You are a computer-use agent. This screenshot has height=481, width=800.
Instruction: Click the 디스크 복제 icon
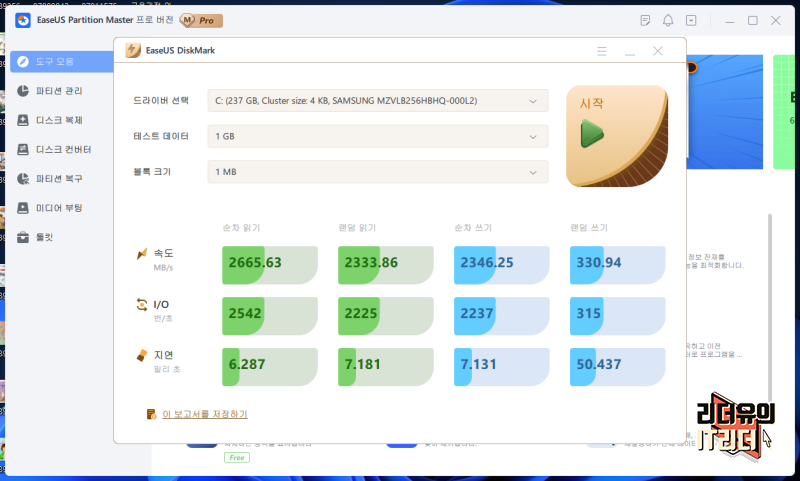point(22,120)
